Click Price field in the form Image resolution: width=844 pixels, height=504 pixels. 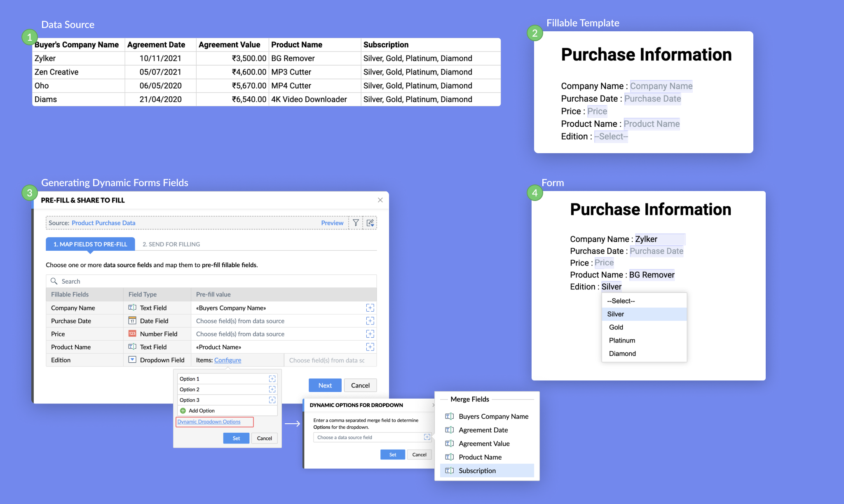604,263
